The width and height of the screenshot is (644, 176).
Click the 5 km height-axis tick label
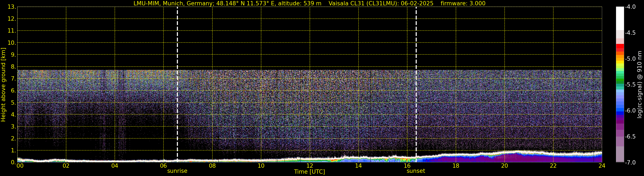13,103
